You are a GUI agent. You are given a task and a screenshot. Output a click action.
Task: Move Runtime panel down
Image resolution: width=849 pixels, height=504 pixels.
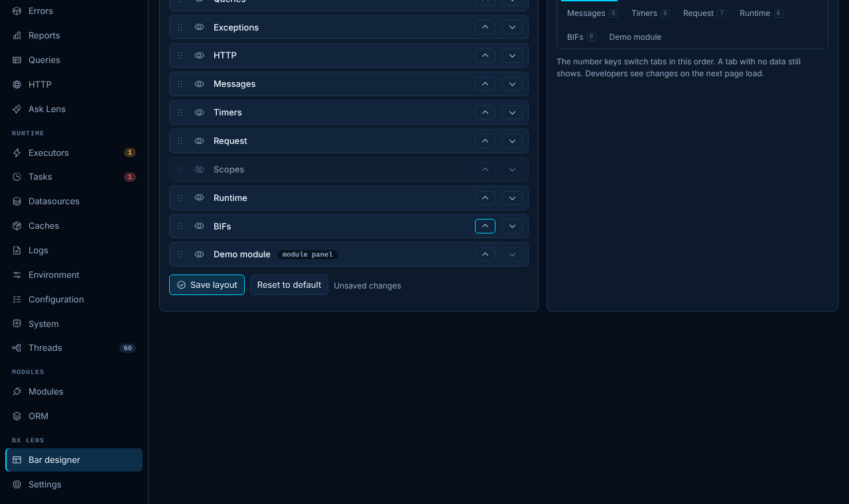512,198
